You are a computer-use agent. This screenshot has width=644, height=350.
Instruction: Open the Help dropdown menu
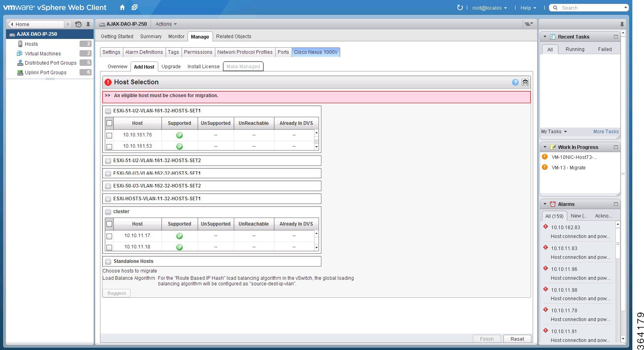528,8
